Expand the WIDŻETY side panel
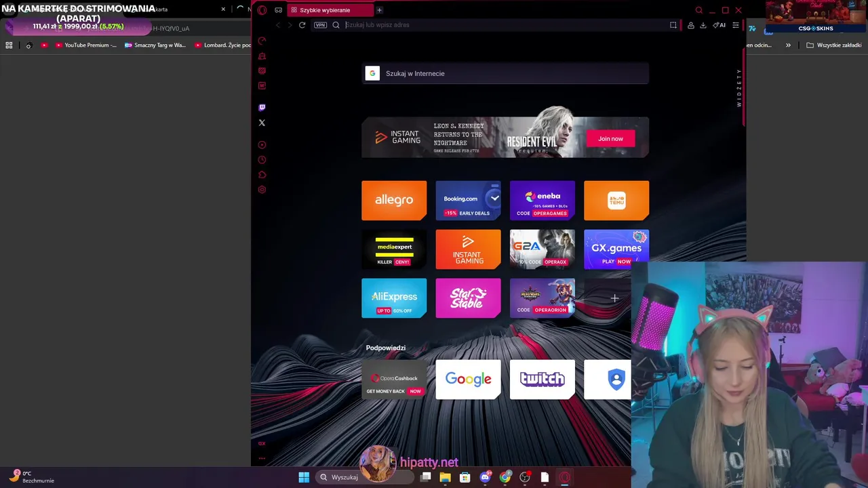868x488 pixels. [739, 88]
